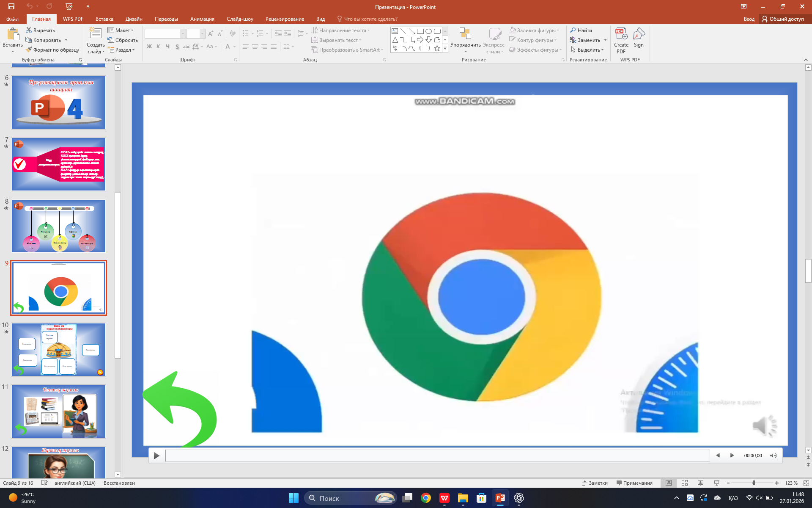Click the Find (Найти) command
This screenshot has width=812, height=508.
581,30
